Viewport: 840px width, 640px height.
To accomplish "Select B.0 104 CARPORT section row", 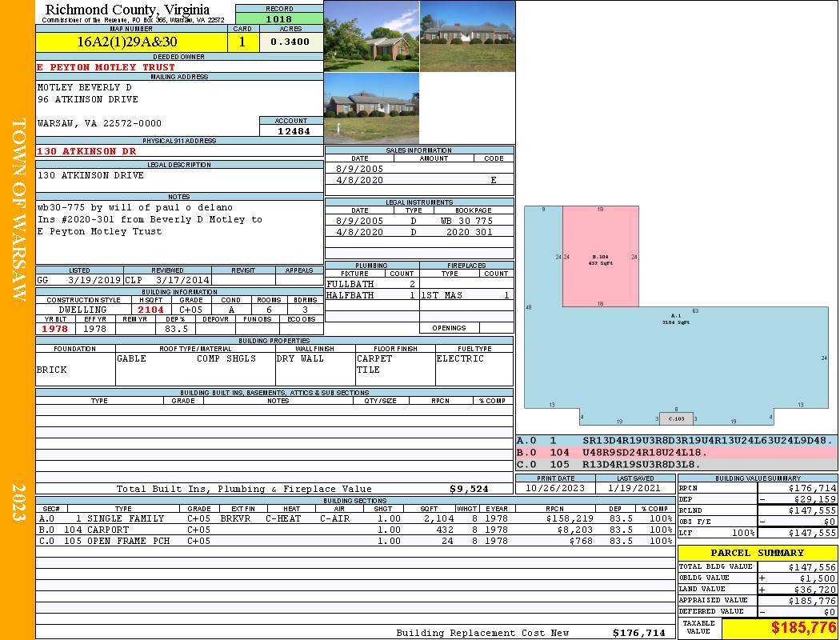I will [x=355, y=530].
